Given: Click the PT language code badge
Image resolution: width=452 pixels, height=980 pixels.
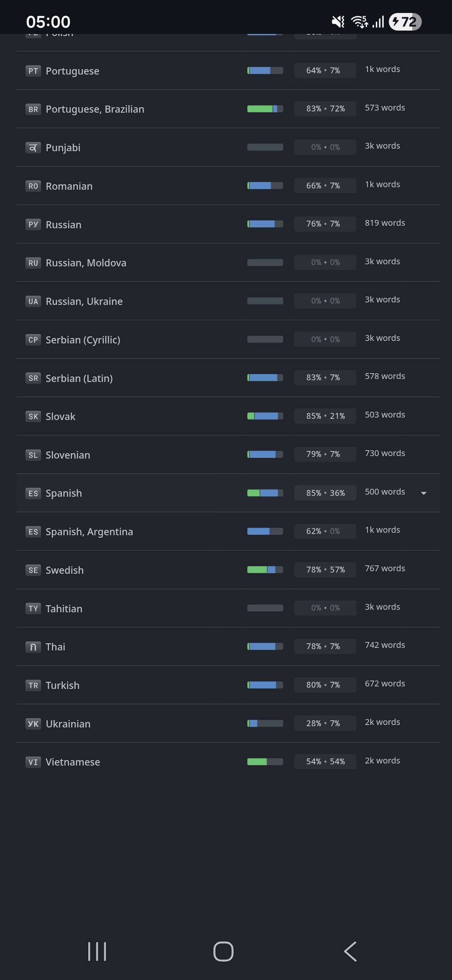Looking at the screenshot, I should click(x=33, y=71).
